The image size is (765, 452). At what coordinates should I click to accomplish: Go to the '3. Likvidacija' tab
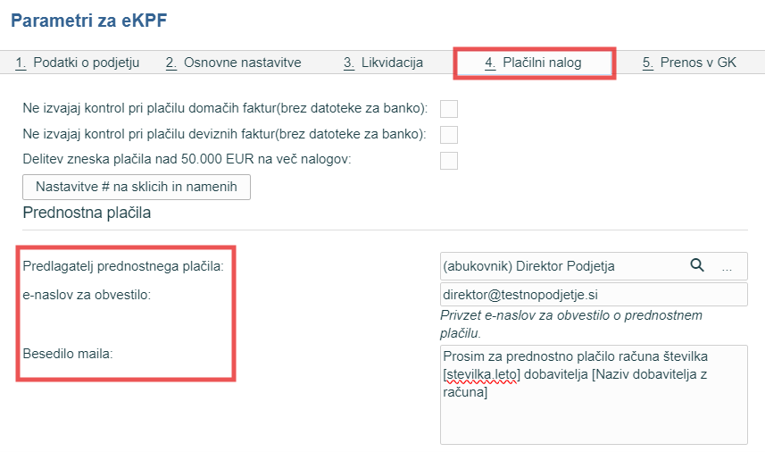pos(383,62)
